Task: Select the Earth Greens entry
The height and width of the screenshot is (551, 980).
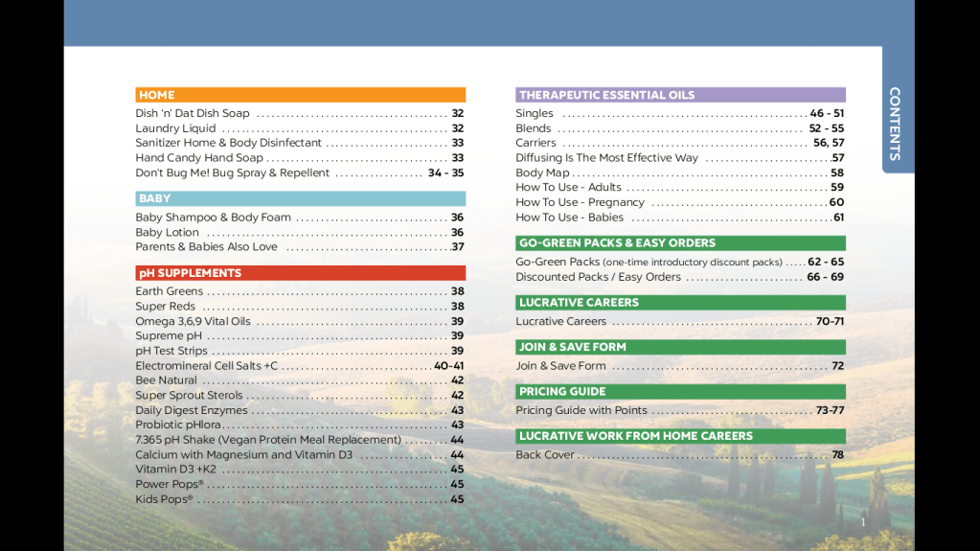Action: 170,291
